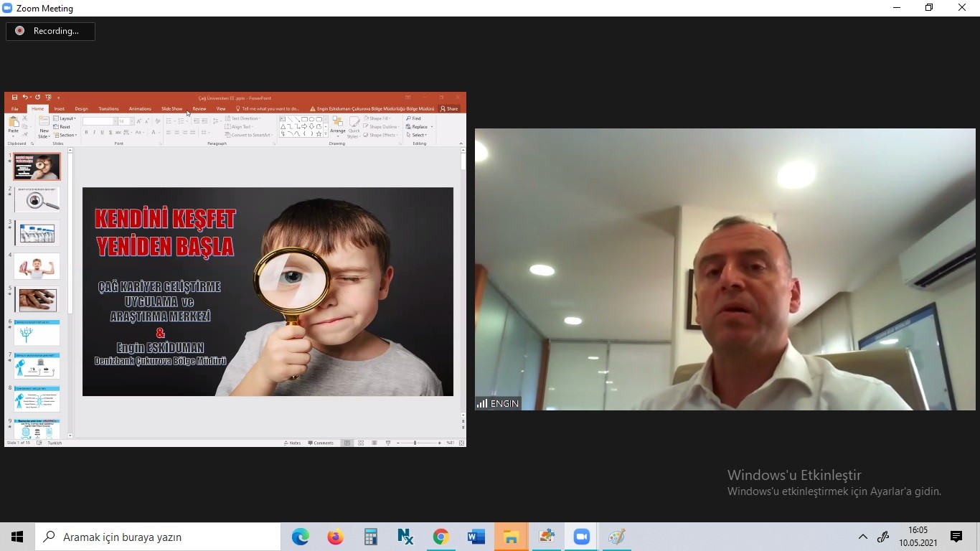The image size is (980, 551).
Task: Click Start From Beginning icon in quick access toolbar
Action: [x=48, y=98]
